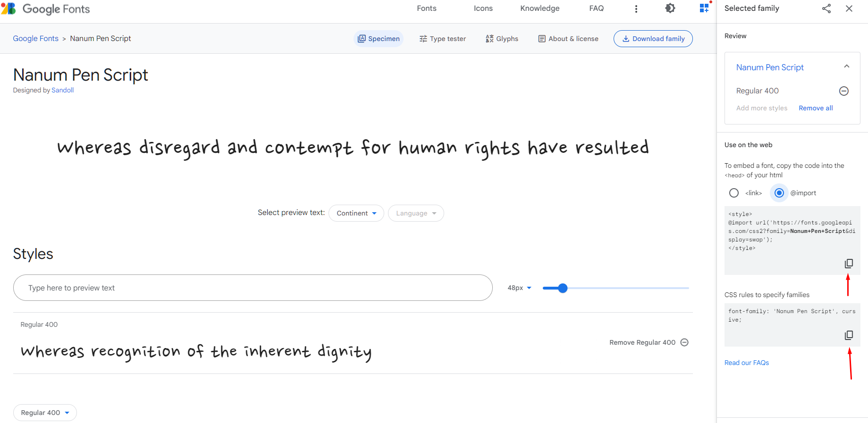Toggle dark theme brightness icon
The height and width of the screenshot is (423, 868).
point(670,8)
